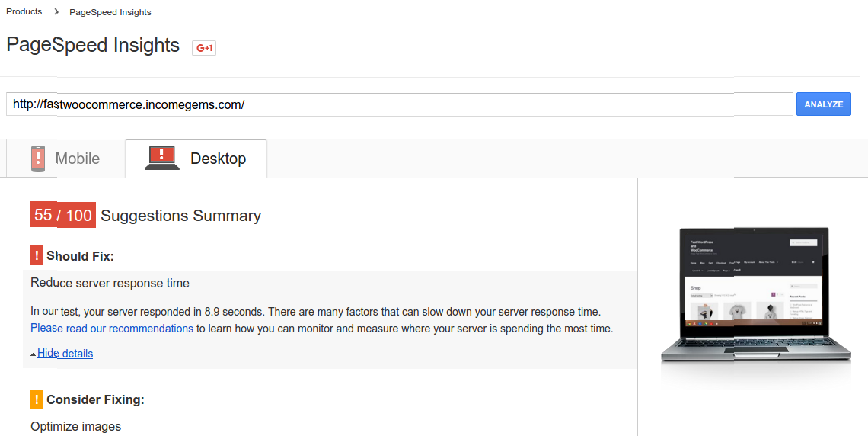Click the 8.9 seconds server response sentence
Screen dimensions: 868x436
click(148, 311)
